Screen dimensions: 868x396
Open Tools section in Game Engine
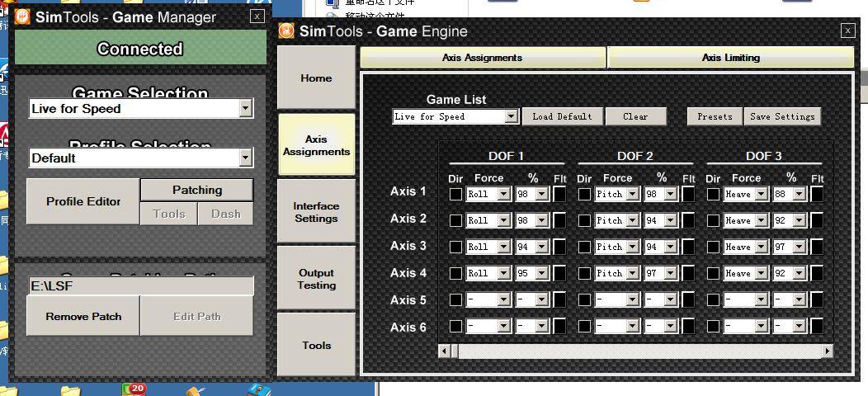[x=316, y=345]
